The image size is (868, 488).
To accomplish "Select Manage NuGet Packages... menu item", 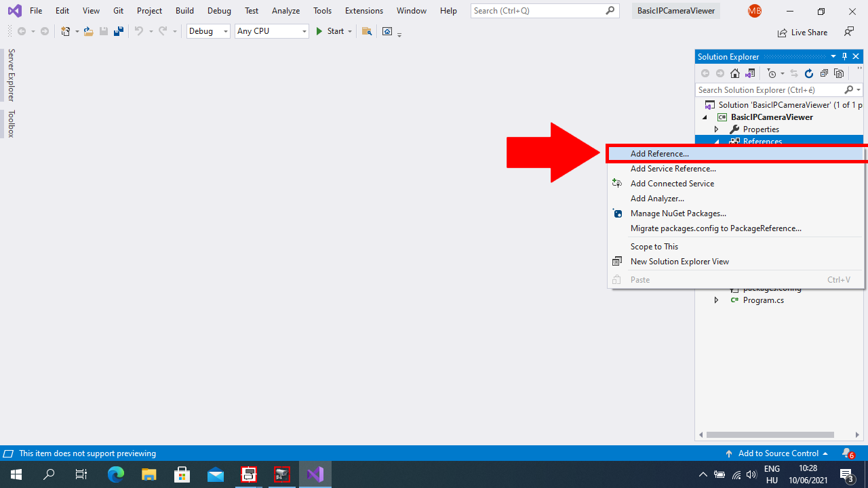I will [736, 213].
